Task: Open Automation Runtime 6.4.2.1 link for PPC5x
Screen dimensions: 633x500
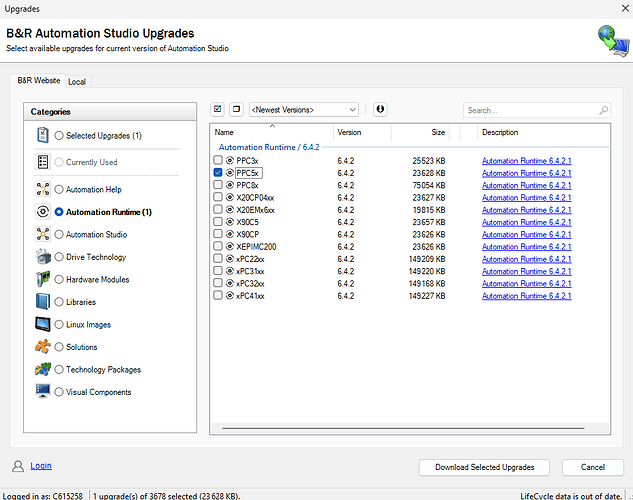Action: [526, 173]
